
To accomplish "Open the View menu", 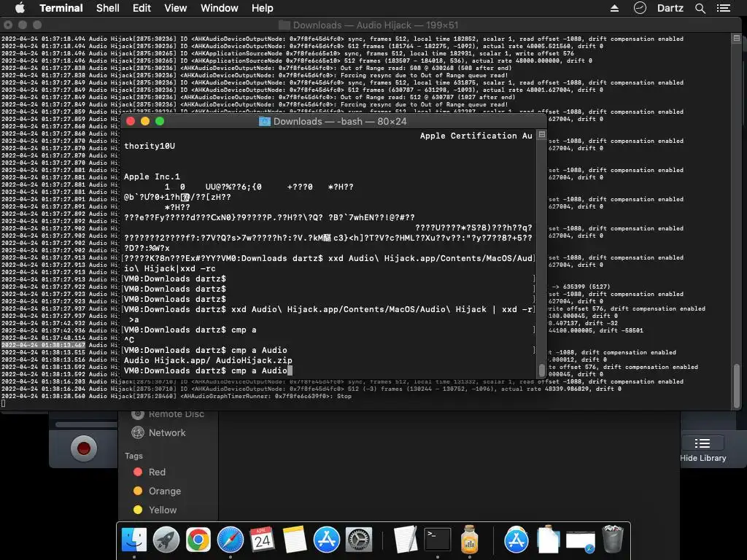I will (175, 8).
